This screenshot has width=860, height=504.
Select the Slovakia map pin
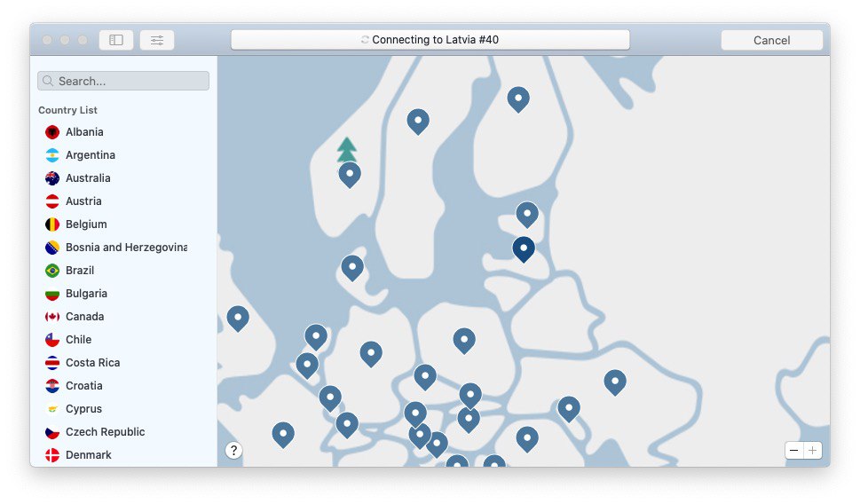tap(470, 396)
